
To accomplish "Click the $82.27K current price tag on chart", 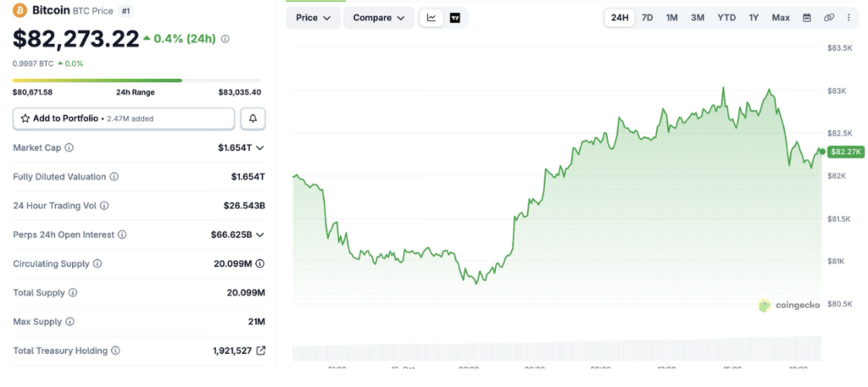I will click(846, 152).
